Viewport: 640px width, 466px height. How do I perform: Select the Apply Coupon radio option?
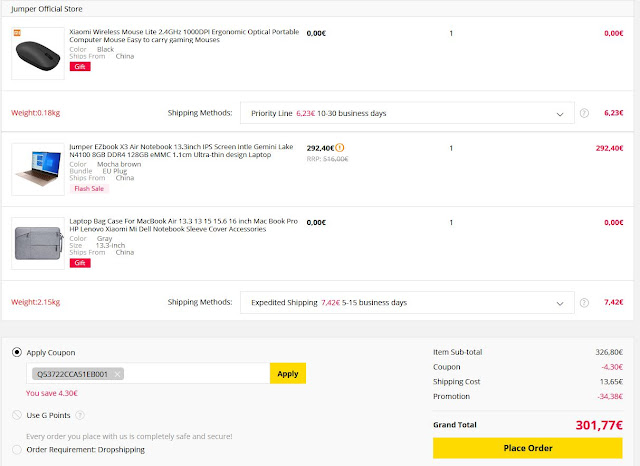click(17, 353)
